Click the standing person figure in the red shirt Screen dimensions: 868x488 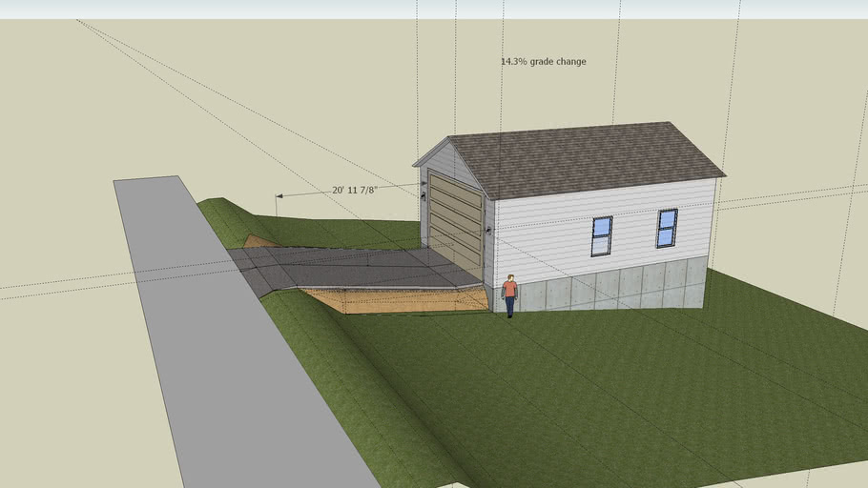(510, 295)
